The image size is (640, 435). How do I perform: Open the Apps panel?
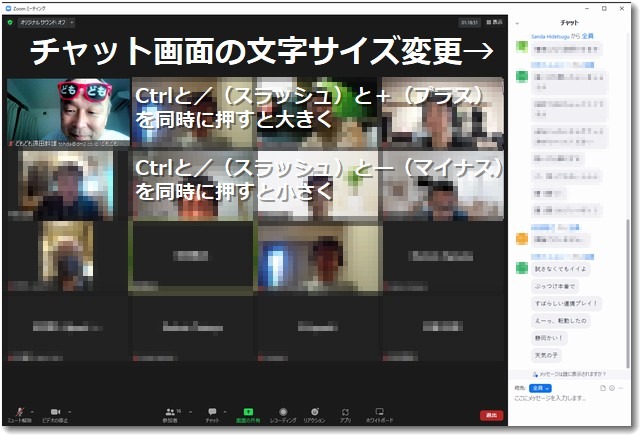click(x=345, y=415)
